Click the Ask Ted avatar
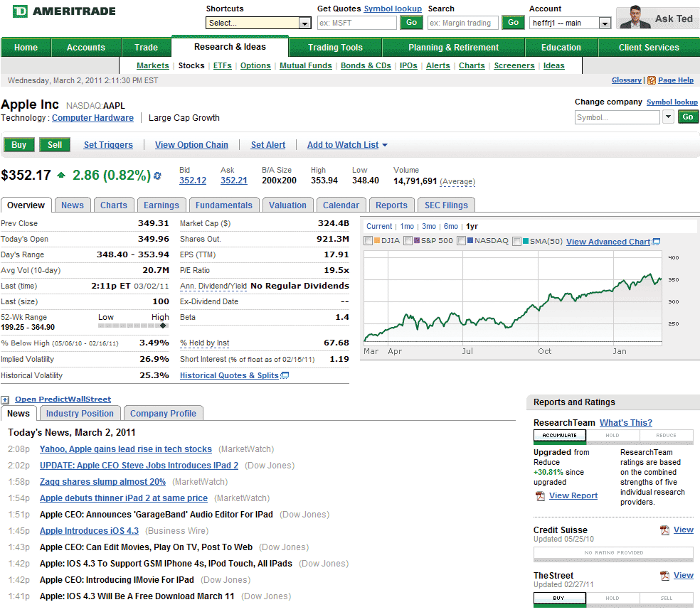 point(635,18)
